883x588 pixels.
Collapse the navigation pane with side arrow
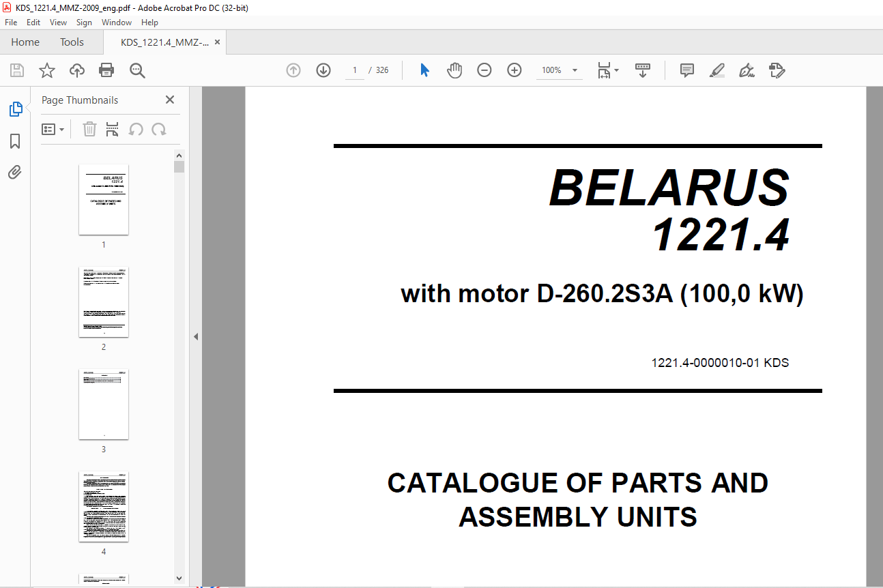196,336
